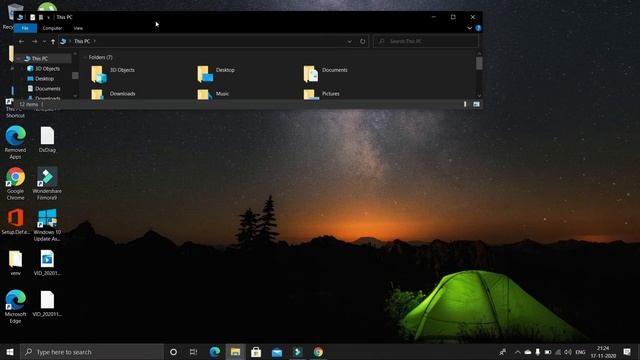Open the View ribbon tab
Image resolution: width=640 pixels, height=360 pixels.
pyautogui.click(x=78, y=28)
